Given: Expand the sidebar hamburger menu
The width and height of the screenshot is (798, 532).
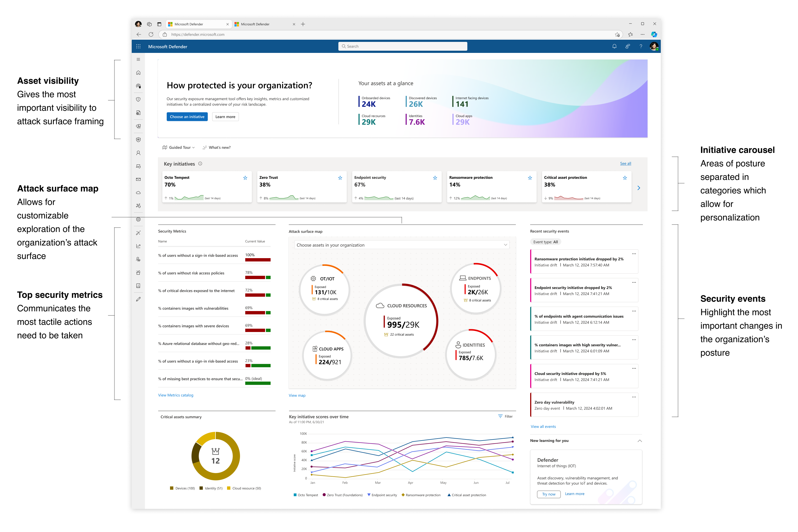Looking at the screenshot, I should point(138,60).
